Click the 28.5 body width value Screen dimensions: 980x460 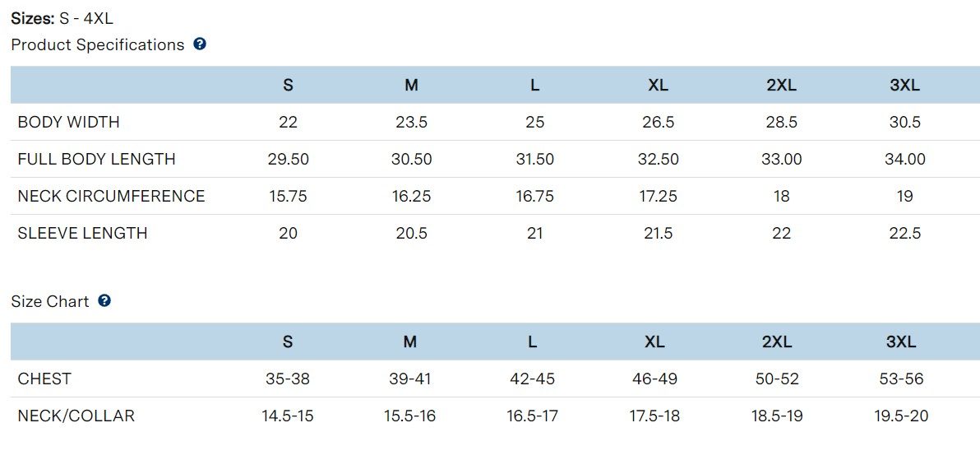coord(781,122)
